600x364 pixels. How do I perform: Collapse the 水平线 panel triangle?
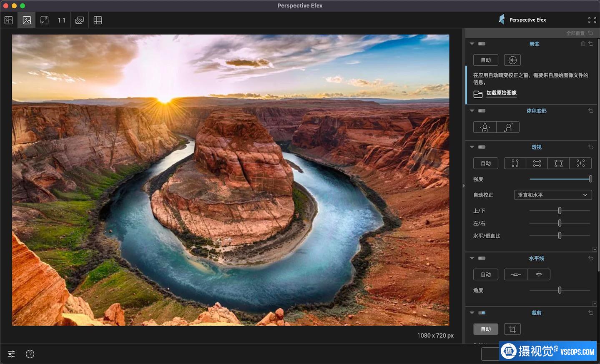(x=472, y=258)
